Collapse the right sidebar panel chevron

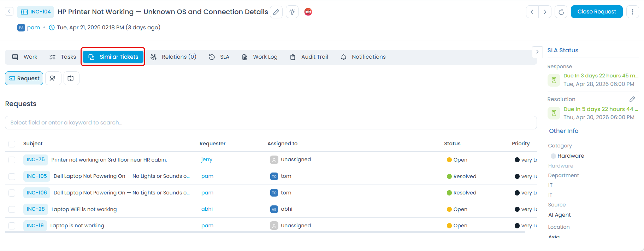coord(537,52)
